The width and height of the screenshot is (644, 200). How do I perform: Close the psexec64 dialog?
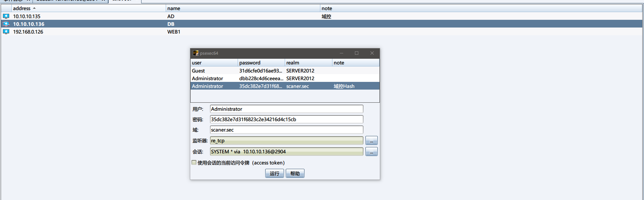tap(372, 53)
